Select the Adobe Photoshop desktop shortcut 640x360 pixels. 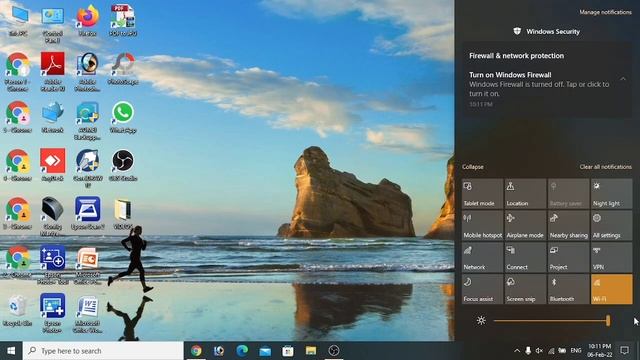(x=87, y=71)
